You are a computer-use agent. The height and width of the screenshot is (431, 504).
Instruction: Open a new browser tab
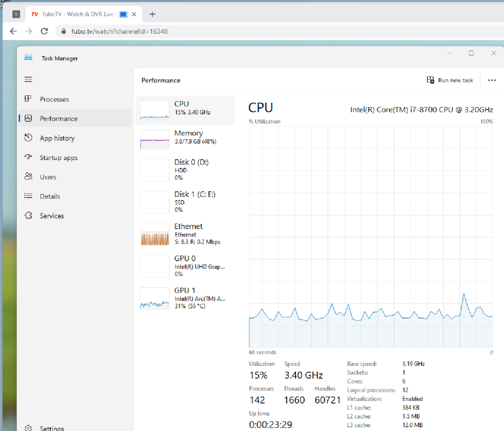click(152, 14)
